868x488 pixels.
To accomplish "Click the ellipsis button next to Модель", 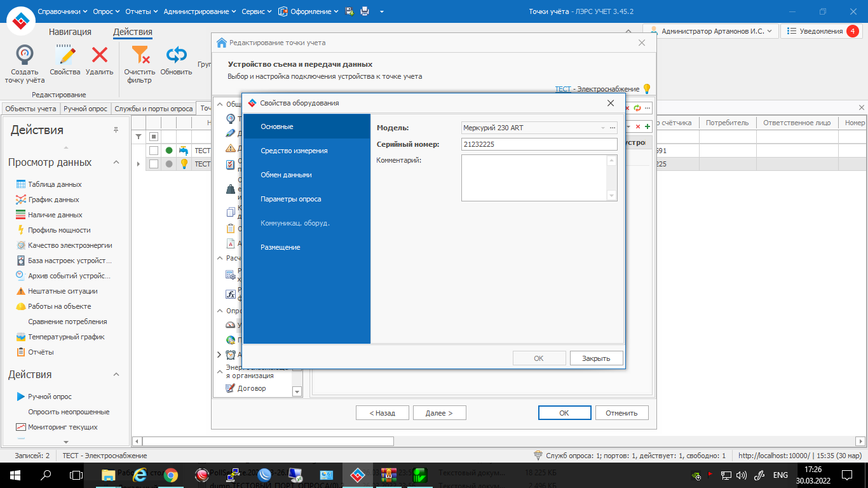I will 613,128.
